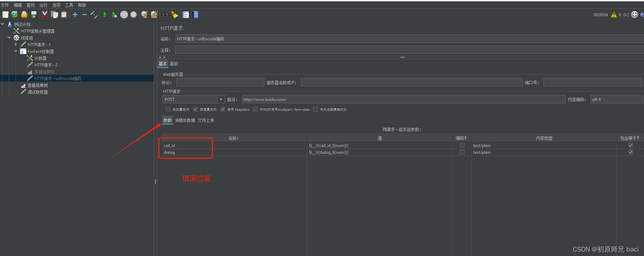644x256 pixels.
Task: Create a new test plan with New icon
Action: pyautogui.click(x=5, y=15)
